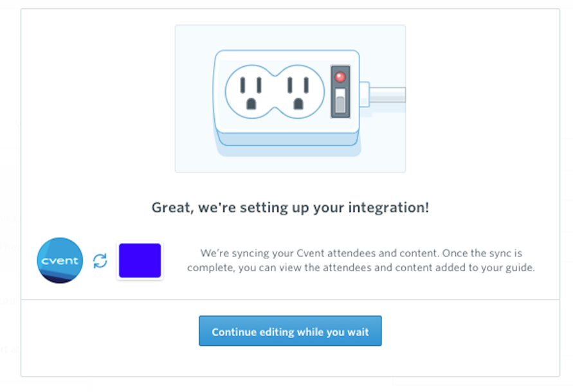The width and height of the screenshot is (573, 392).
Task: Click the word "integration!" in the heading
Action: (388, 208)
